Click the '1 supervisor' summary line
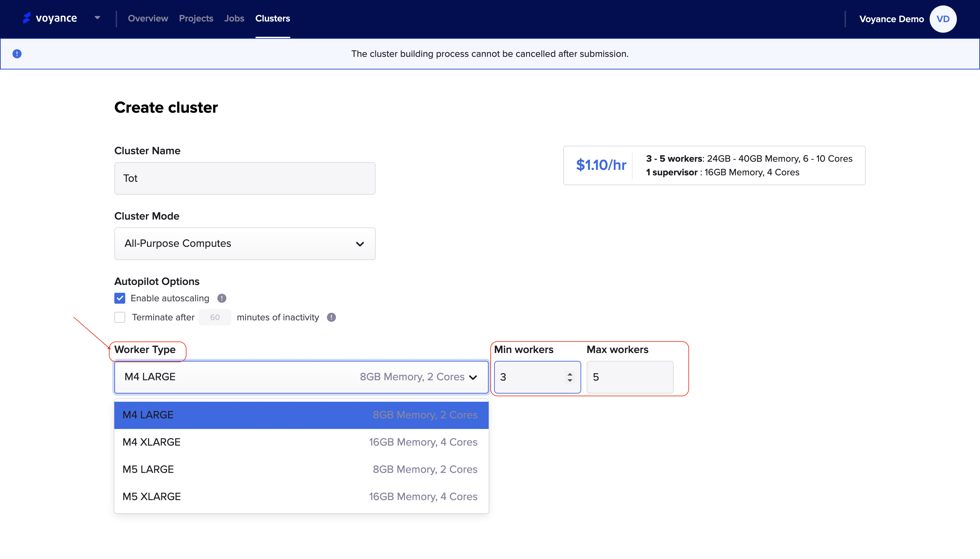The image size is (980, 559). pos(722,172)
